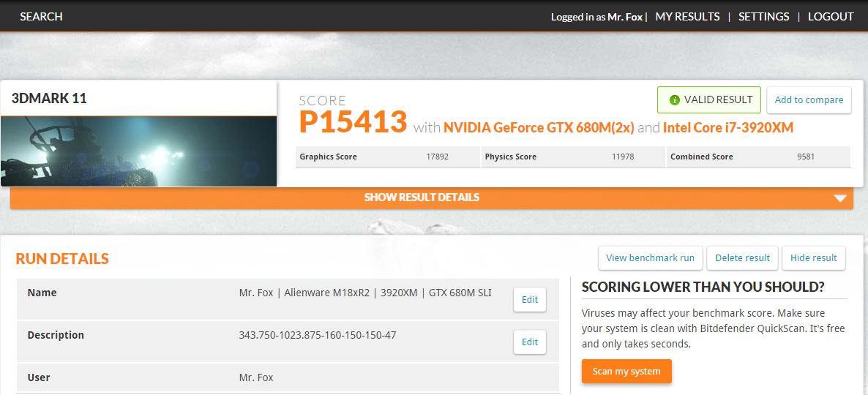Click the P15413 score value

(x=353, y=121)
